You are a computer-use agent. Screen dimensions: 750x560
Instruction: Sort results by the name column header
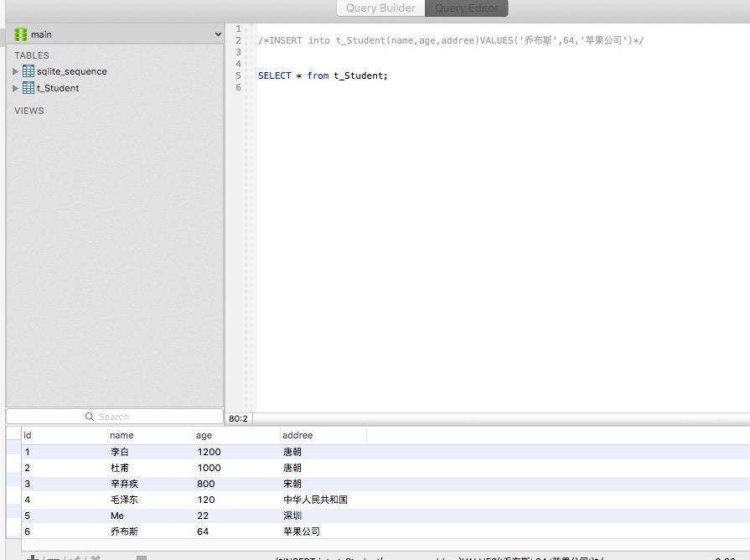click(122, 435)
